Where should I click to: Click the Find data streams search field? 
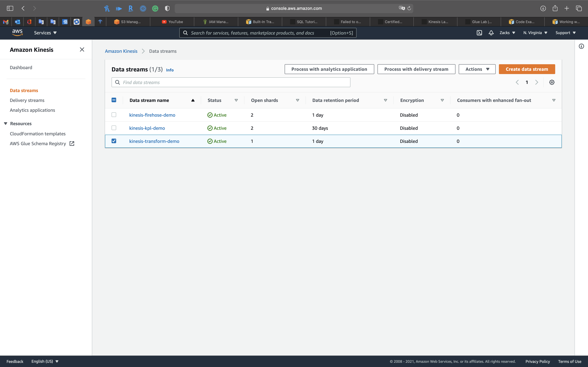tap(231, 82)
